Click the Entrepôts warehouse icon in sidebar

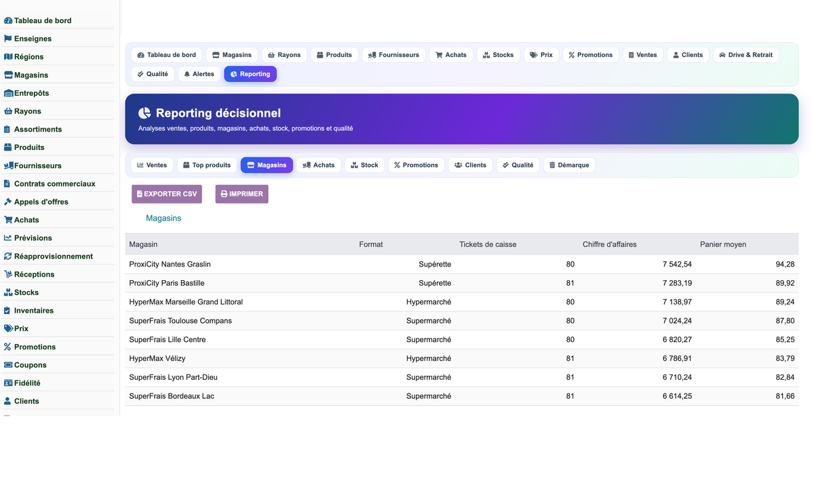(x=9, y=93)
